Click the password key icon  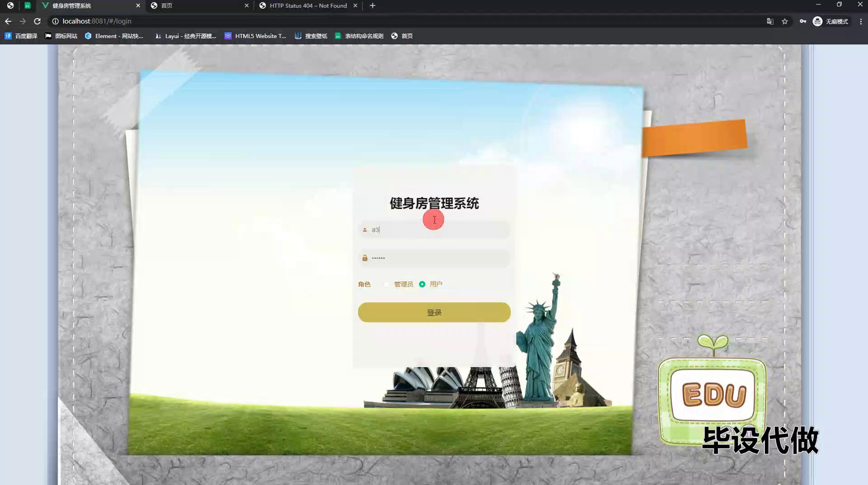coord(802,21)
